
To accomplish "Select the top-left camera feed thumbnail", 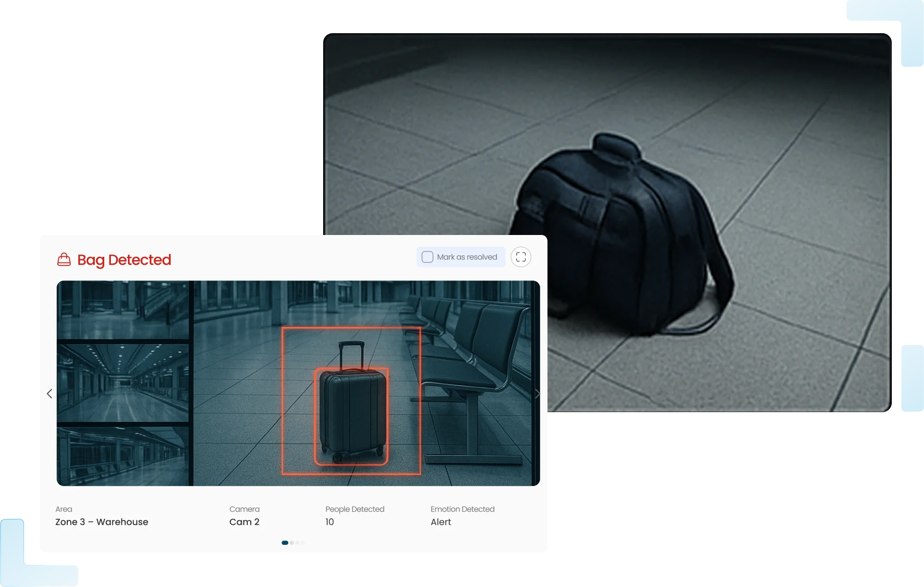I will (123, 310).
